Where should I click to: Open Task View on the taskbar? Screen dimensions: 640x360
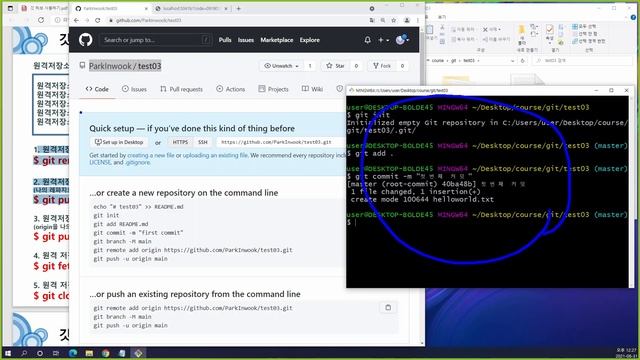[x=56, y=353]
